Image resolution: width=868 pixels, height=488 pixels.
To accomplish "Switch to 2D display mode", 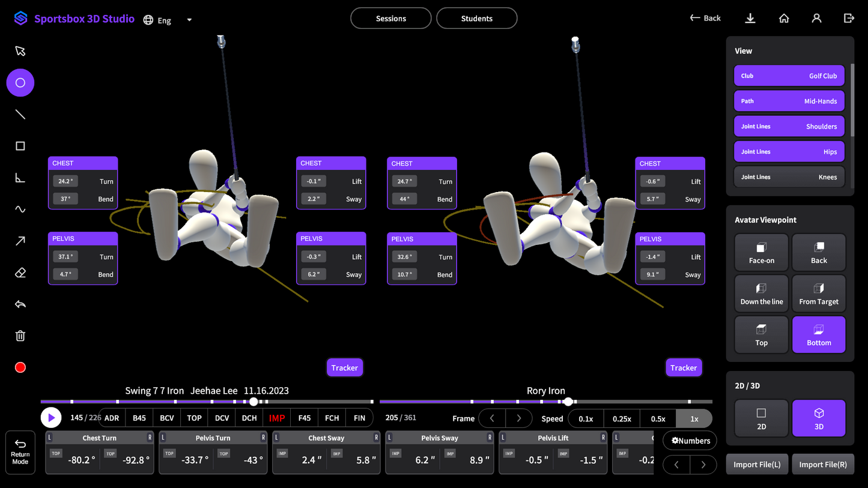I will pos(761,418).
